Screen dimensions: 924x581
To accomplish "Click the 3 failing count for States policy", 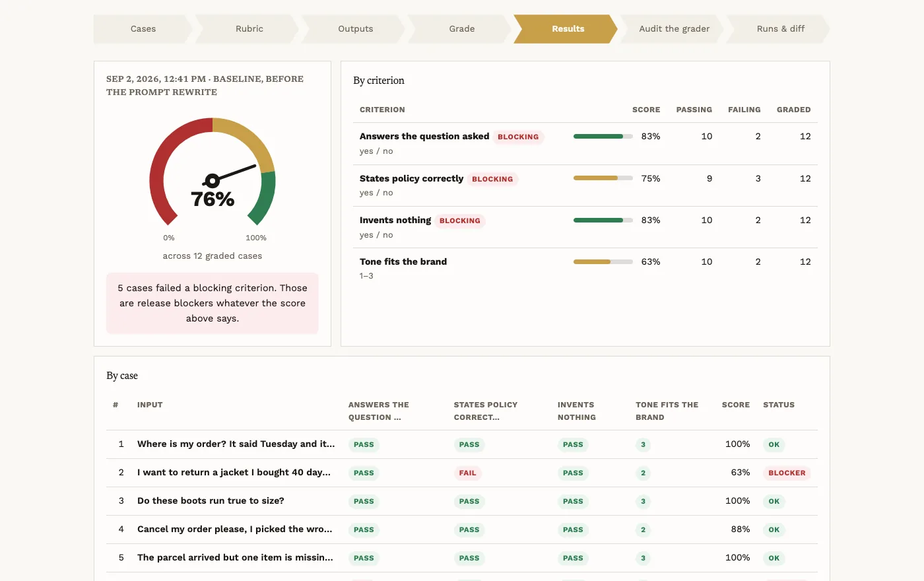I will 758,178.
